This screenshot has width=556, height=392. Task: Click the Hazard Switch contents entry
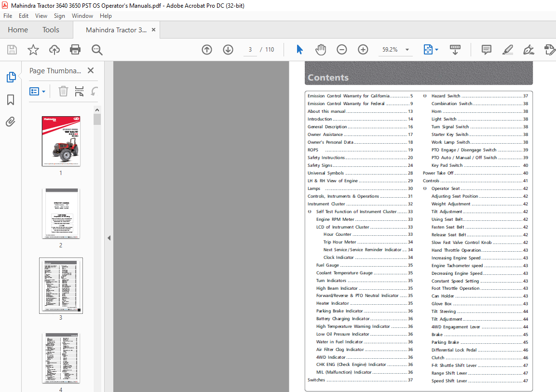tap(480, 96)
